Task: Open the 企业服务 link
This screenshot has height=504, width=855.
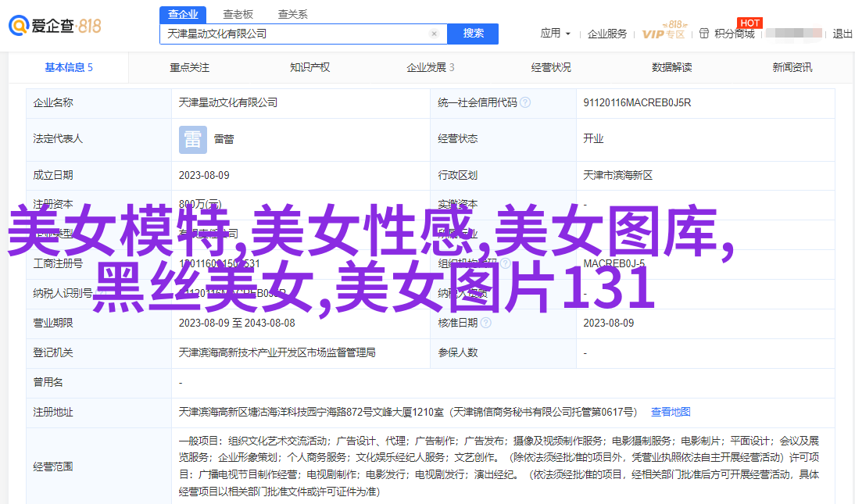Action: coord(607,34)
